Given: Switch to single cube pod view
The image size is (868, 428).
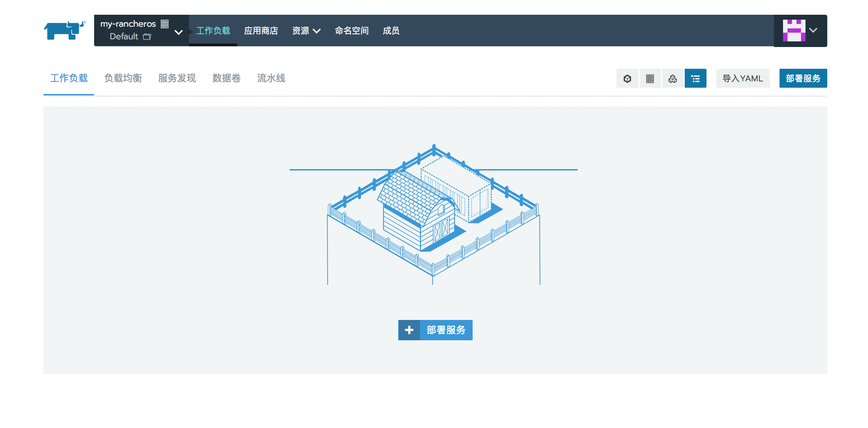Looking at the screenshot, I should click(627, 79).
